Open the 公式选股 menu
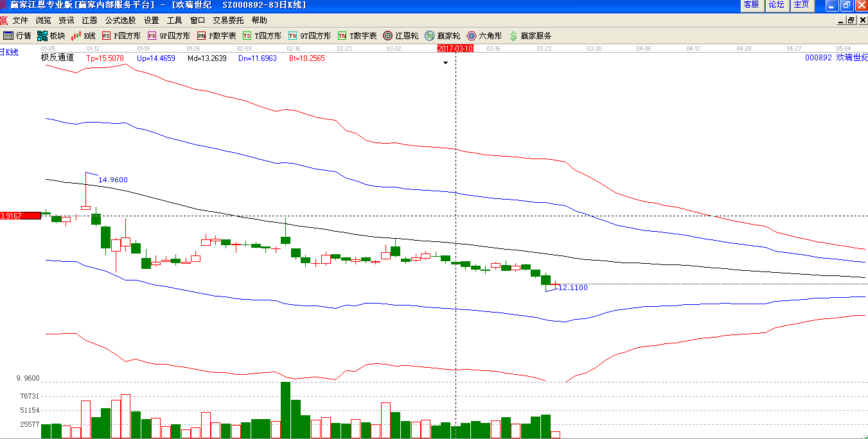 [121, 21]
